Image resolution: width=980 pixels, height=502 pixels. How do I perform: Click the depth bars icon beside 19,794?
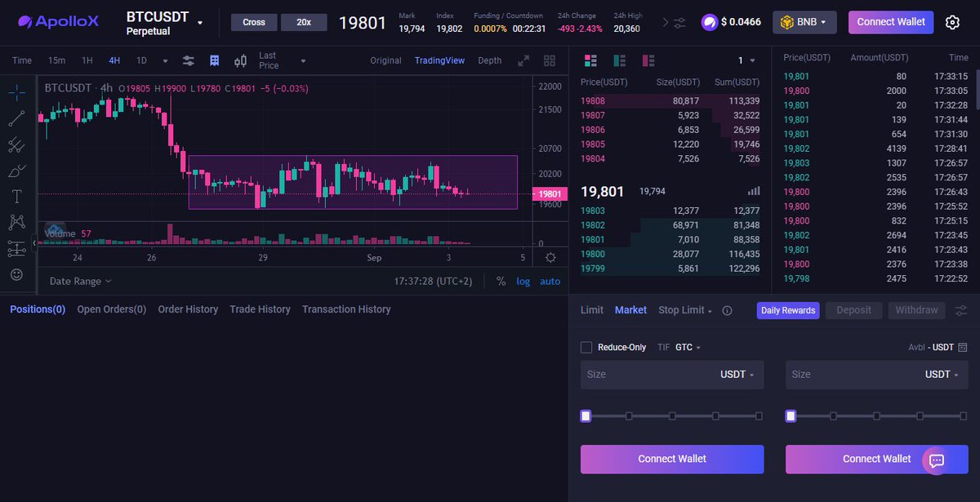point(754,191)
